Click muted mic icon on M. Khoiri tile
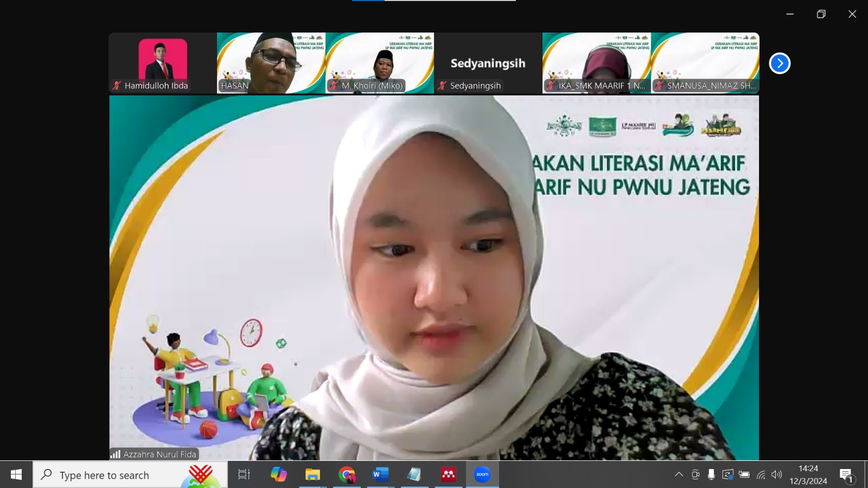868x488 pixels. (x=334, y=86)
